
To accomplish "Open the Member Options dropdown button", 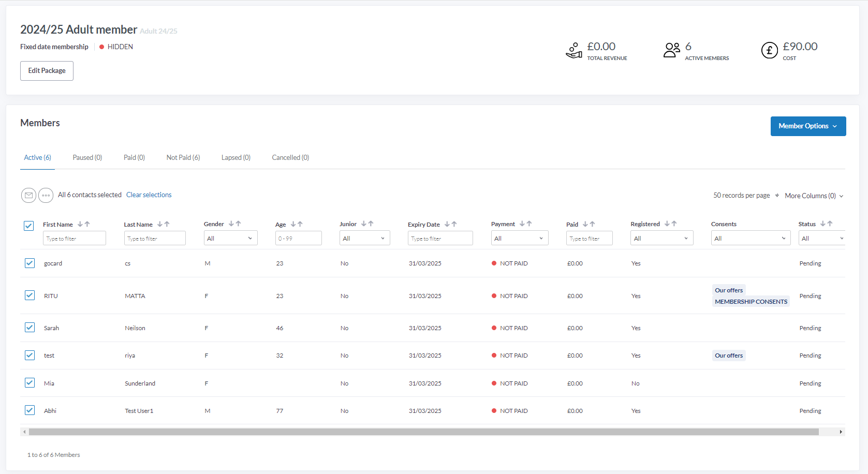I will pos(808,126).
